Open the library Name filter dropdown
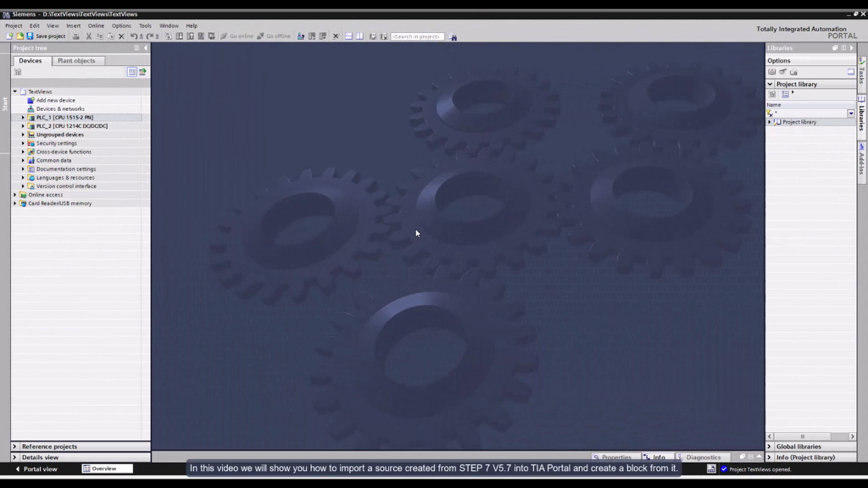The width and height of the screenshot is (868, 488). [x=850, y=113]
